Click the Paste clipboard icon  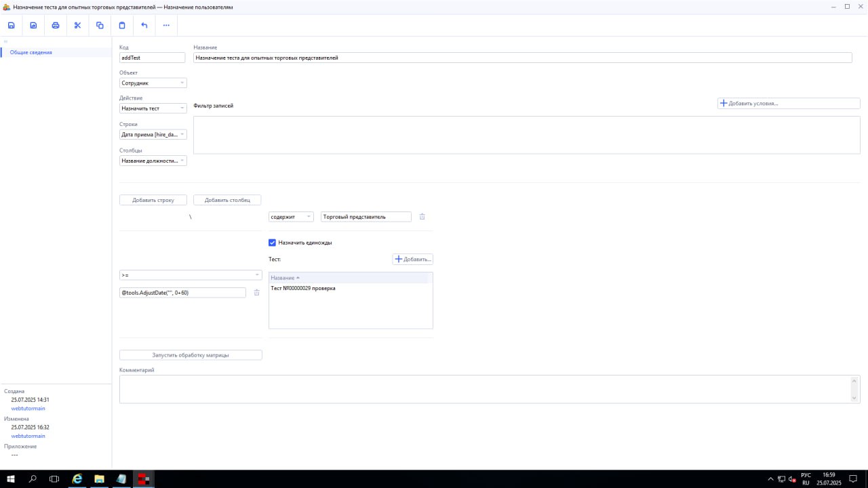tap(122, 26)
